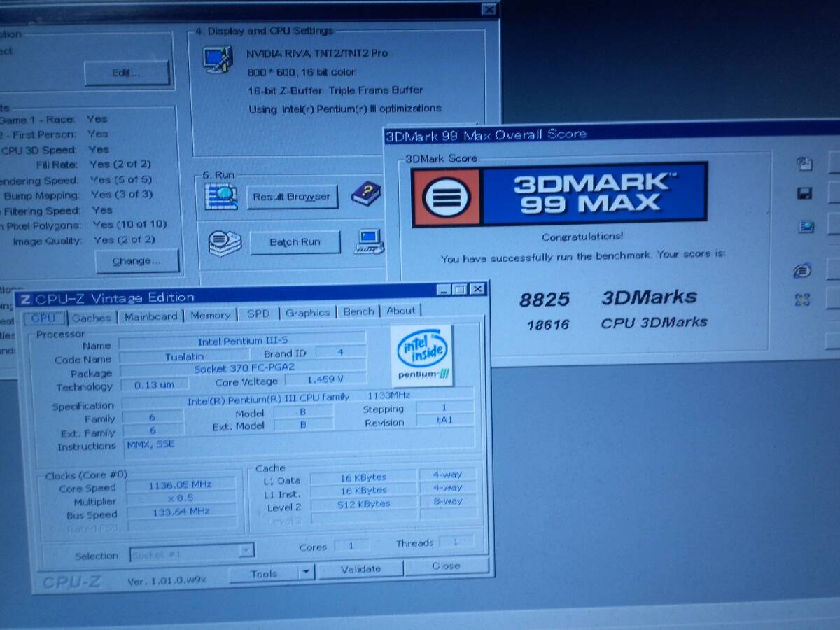
Task: Click the Change... button in 3DMark
Action: (136, 261)
